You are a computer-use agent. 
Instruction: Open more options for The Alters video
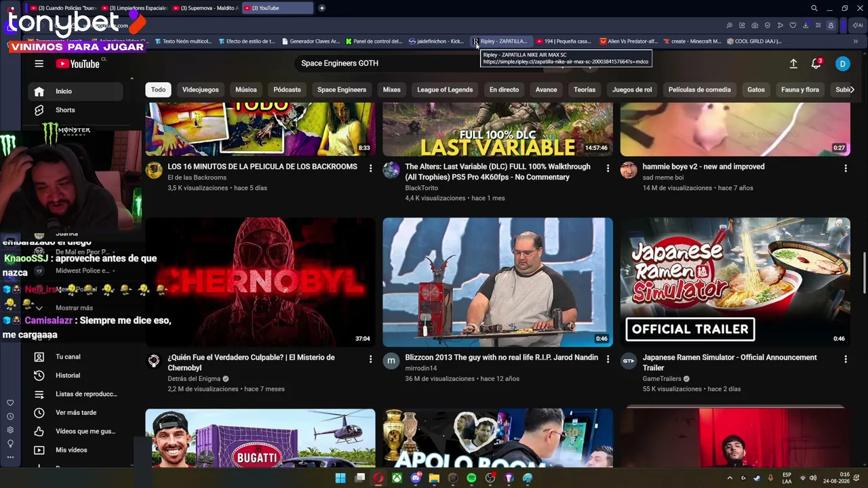[608, 168]
